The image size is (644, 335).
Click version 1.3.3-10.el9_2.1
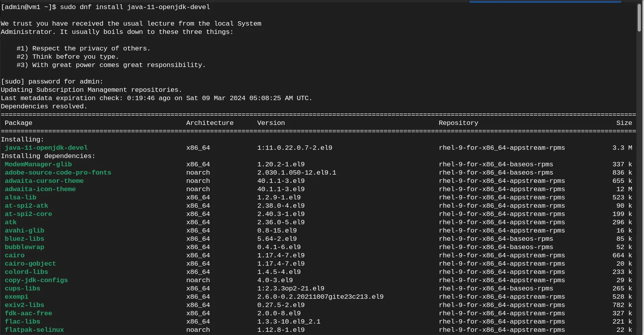click(289, 322)
